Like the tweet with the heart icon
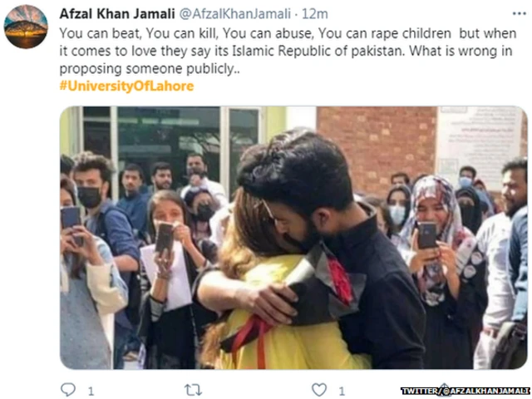The height and width of the screenshot is (399, 532). (x=319, y=390)
